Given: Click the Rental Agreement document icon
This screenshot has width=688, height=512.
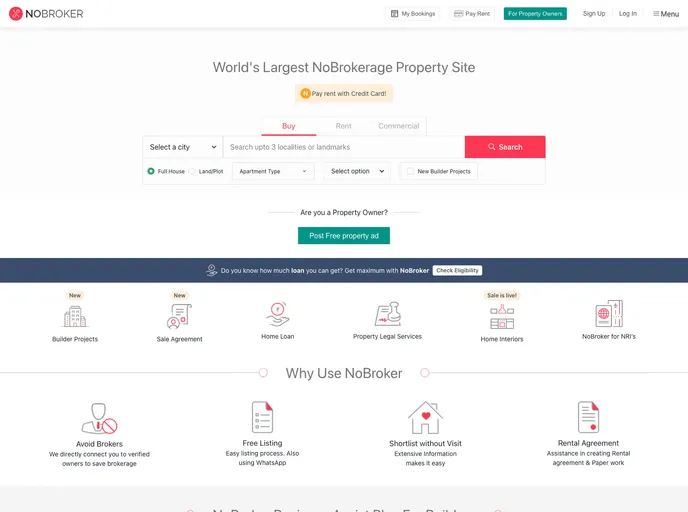Looking at the screenshot, I should (588, 417).
